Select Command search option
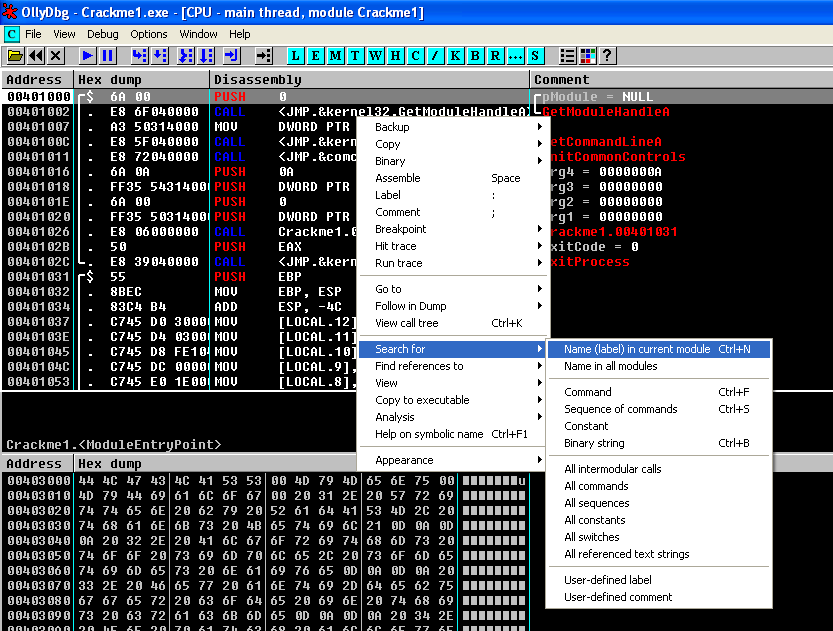The image size is (833, 631). (659, 392)
